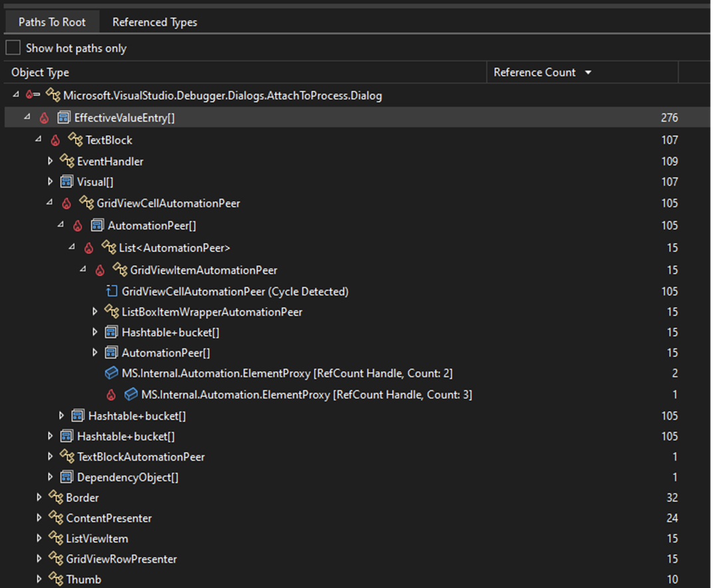
Task: Switch to the Referenced Types tab
Action: coord(155,22)
